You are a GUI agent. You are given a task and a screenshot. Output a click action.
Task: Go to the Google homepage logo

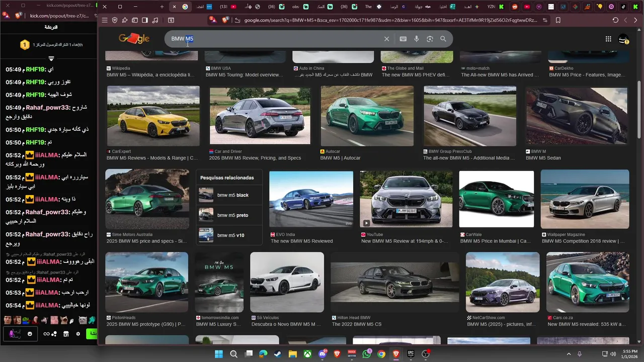coord(134,39)
